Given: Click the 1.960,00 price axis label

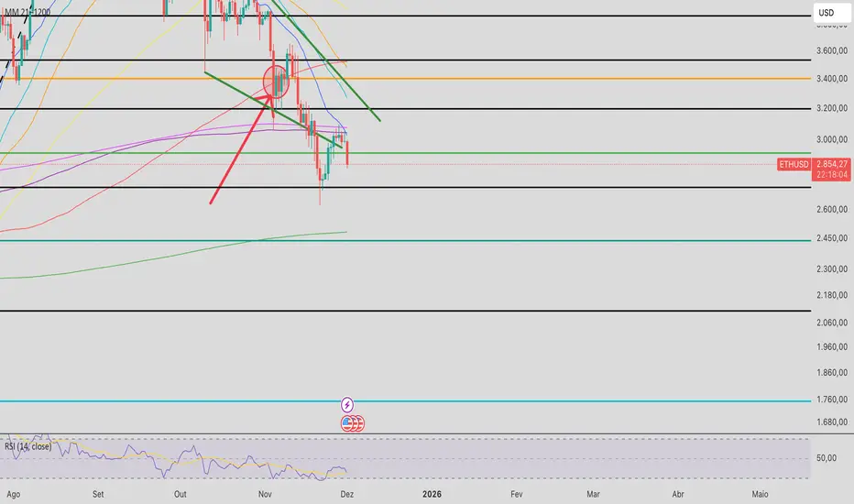Looking at the screenshot, I should (832, 347).
